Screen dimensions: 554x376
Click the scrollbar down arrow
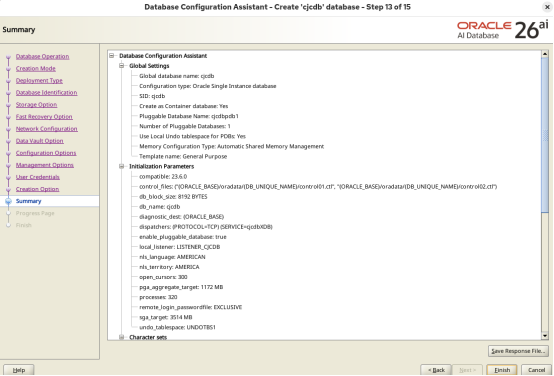click(545, 336)
